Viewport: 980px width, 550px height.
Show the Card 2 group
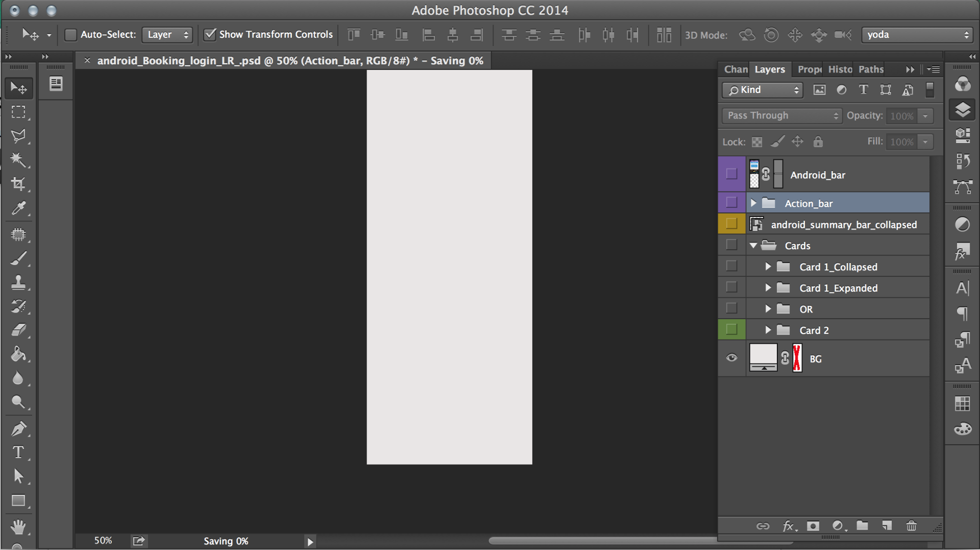[731, 329]
